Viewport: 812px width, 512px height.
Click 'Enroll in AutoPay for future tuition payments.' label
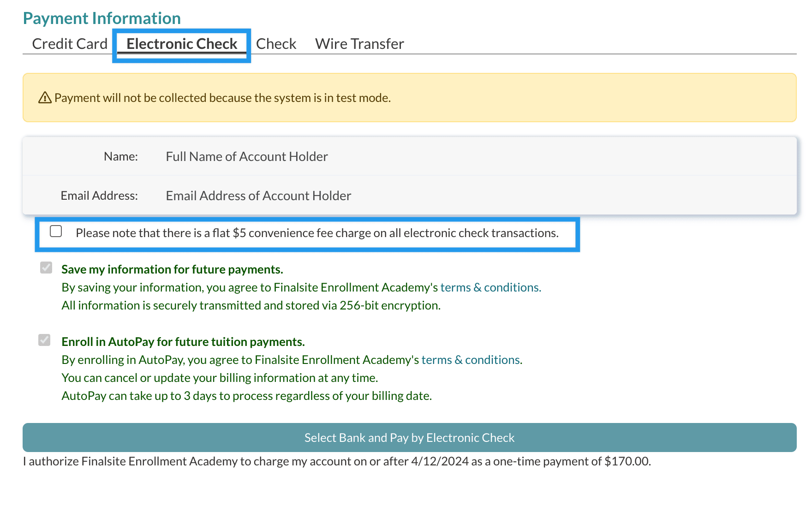183,342
